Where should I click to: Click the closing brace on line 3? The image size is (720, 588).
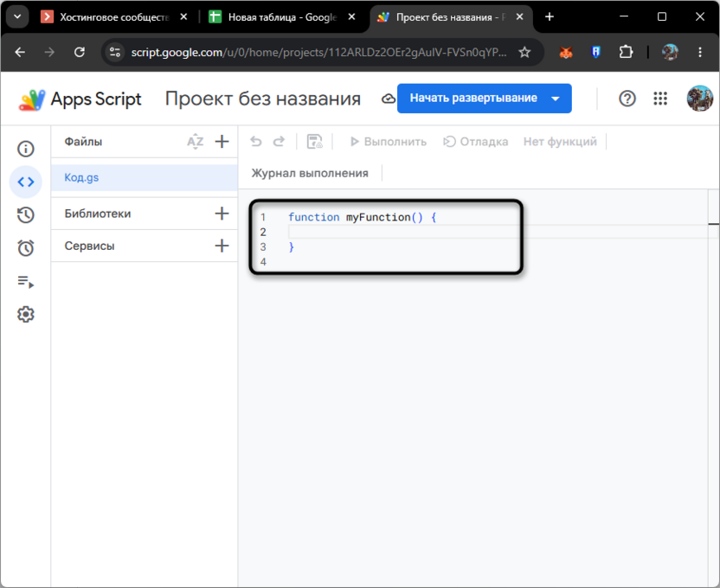(x=291, y=247)
